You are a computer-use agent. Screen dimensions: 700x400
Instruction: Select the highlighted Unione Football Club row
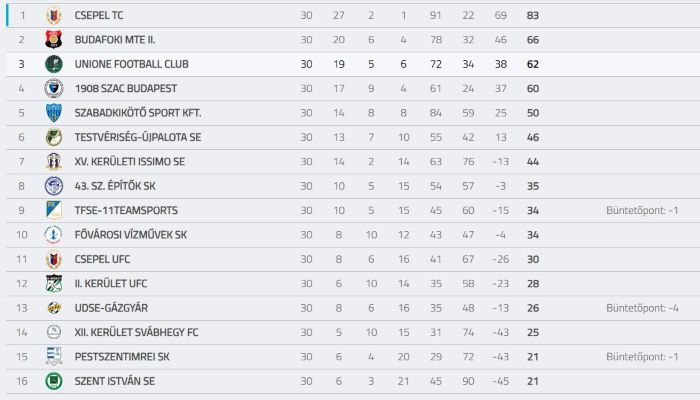tap(353, 64)
